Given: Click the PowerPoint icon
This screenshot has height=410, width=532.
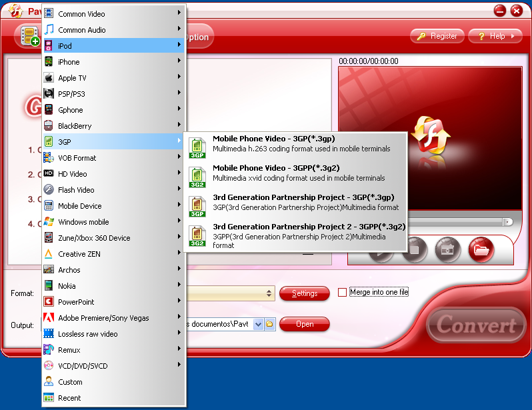Looking at the screenshot, I should 49,301.
